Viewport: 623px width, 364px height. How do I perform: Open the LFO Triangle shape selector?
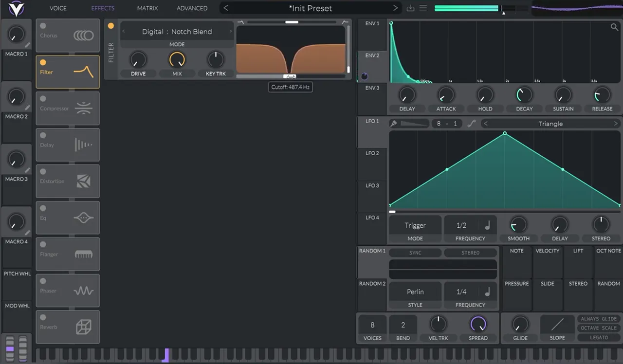pyautogui.click(x=550, y=124)
